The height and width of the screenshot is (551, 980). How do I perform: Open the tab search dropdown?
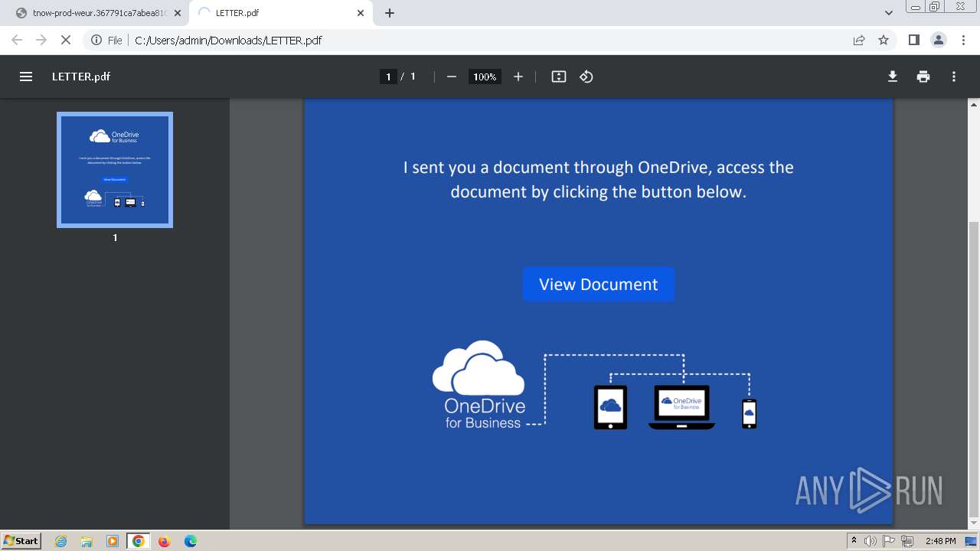tap(889, 13)
